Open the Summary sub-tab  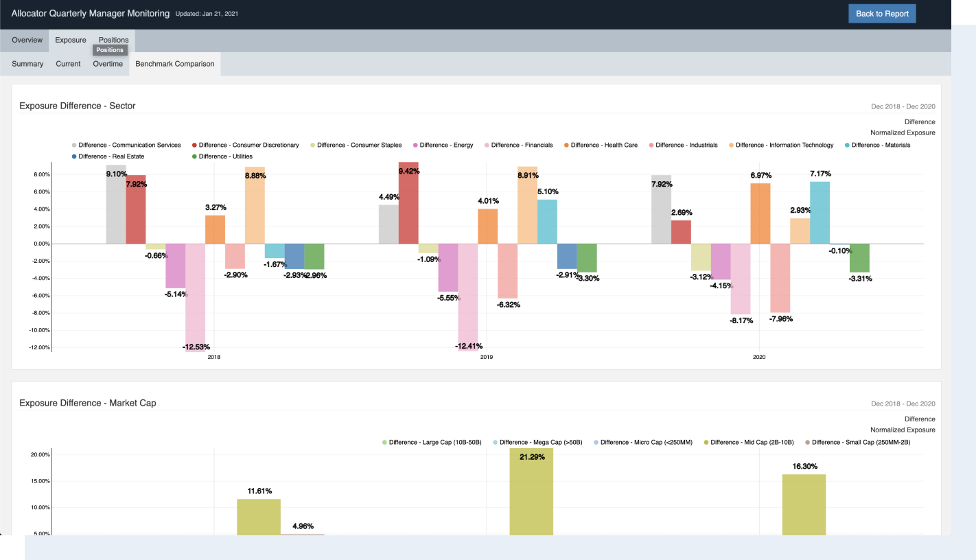pyautogui.click(x=27, y=63)
